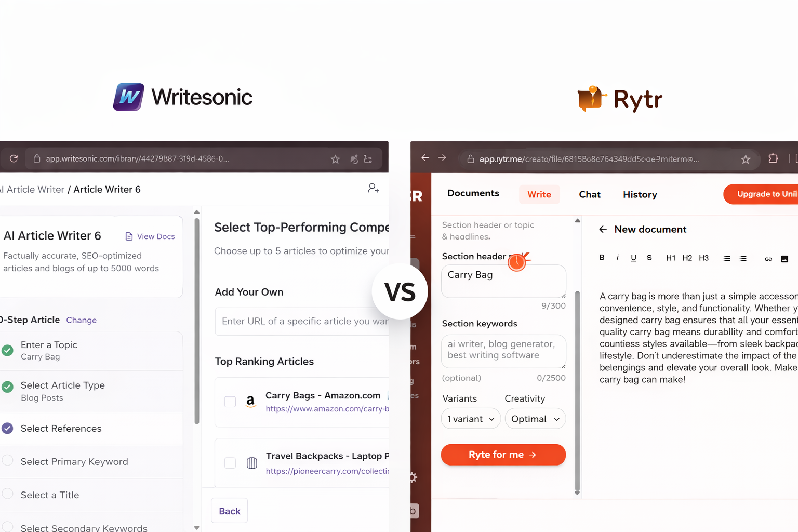Open the History tab
798x532 pixels.
[x=640, y=194]
